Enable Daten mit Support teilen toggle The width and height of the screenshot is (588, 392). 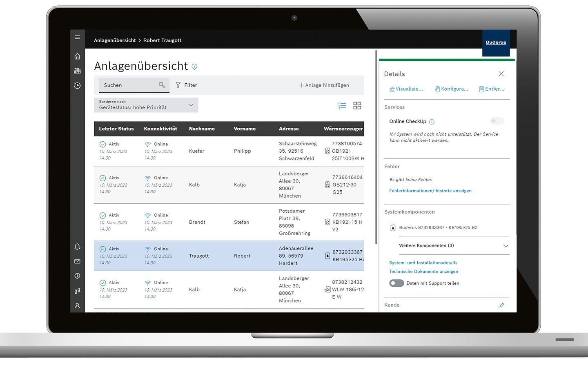[396, 283]
